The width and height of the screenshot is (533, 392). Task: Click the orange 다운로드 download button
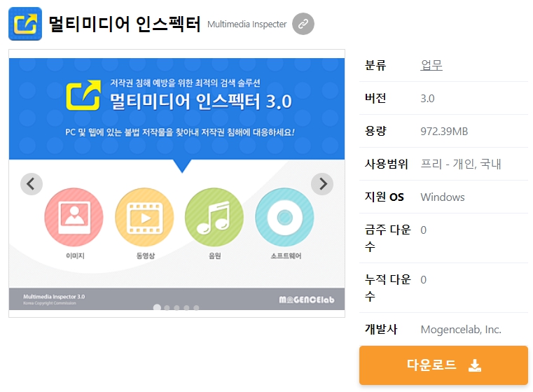tap(443, 365)
